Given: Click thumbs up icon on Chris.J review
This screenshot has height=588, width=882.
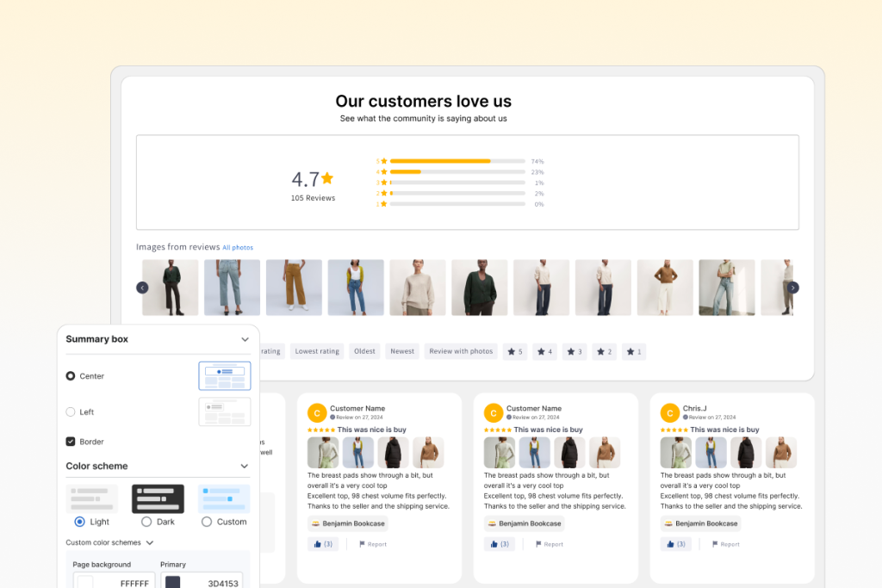Looking at the screenshot, I should coord(668,544).
